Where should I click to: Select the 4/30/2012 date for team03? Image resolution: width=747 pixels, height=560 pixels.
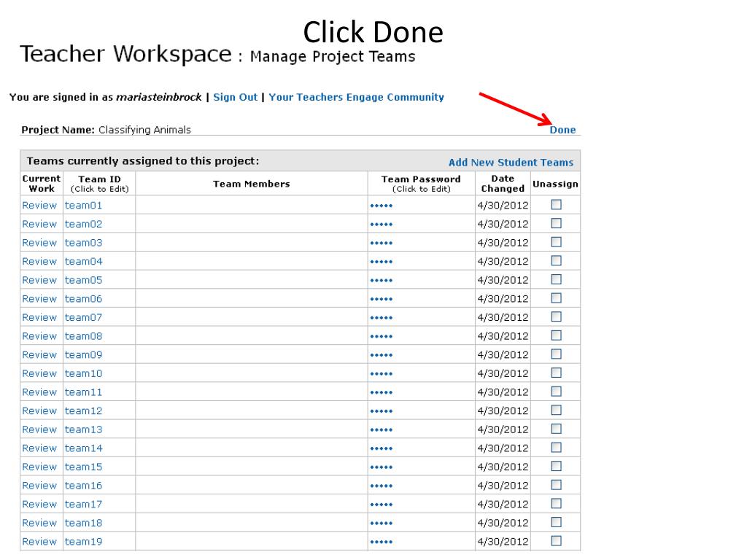[x=503, y=243]
